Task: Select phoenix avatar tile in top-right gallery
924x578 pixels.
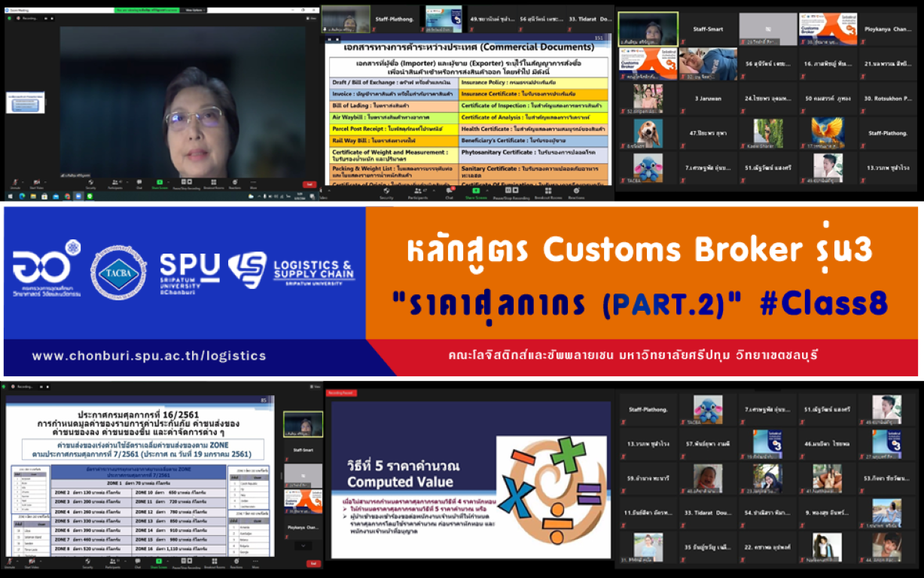Action: coord(828,133)
